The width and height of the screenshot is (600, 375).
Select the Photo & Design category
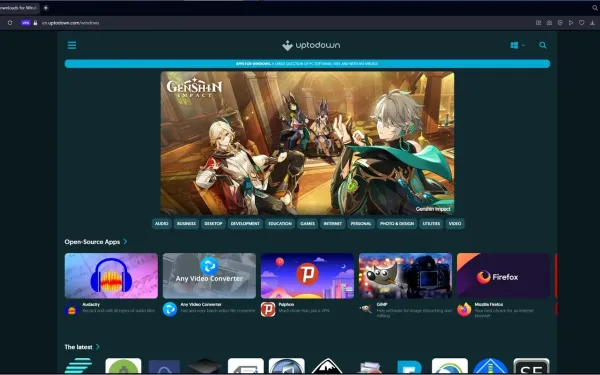[x=397, y=223]
